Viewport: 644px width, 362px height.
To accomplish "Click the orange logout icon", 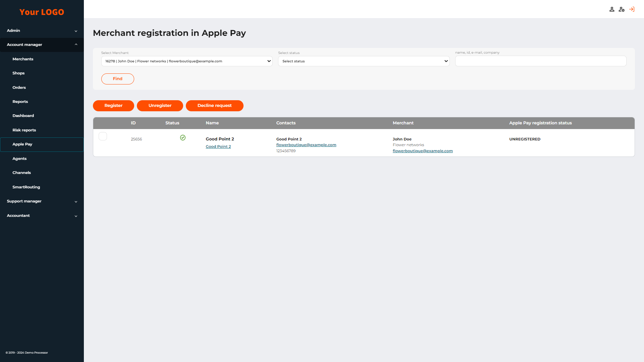I will pos(632,9).
